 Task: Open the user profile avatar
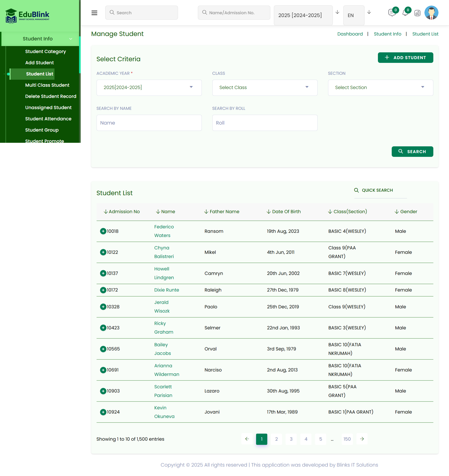click(431, 13)
